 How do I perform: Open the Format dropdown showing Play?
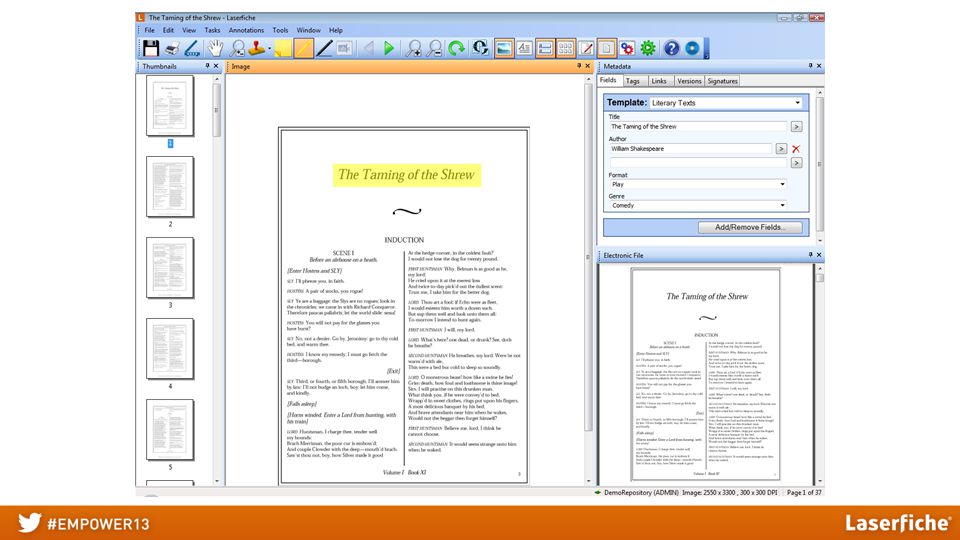click(x=697, y=184)
